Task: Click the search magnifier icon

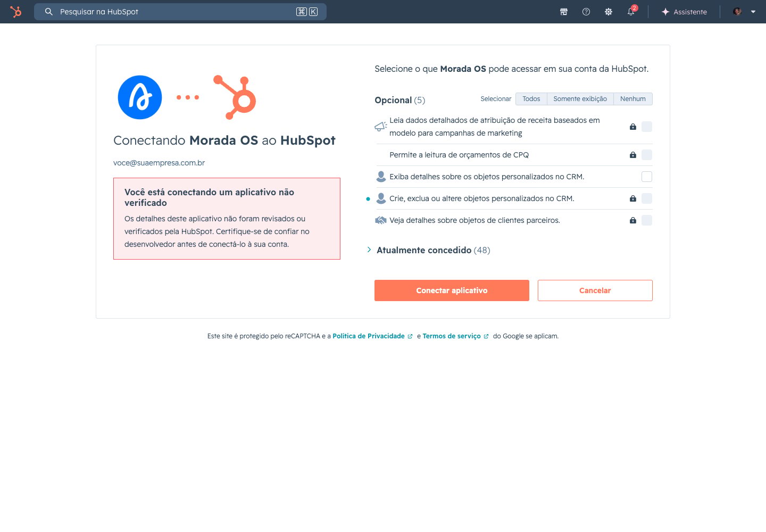Action: (x=48, y=12)
